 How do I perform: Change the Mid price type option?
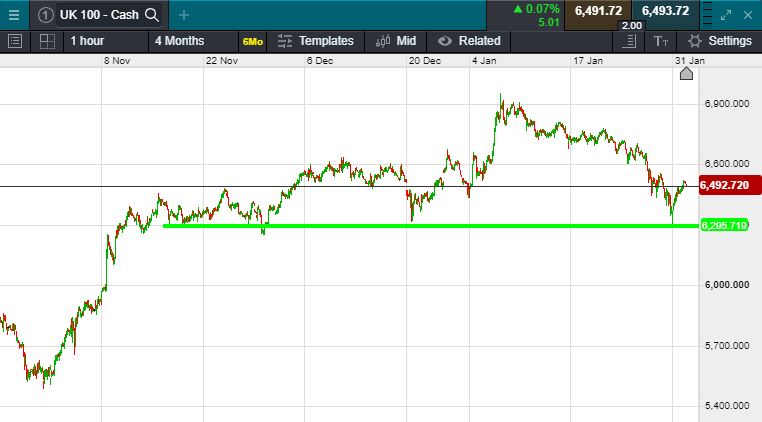point(406,41)
